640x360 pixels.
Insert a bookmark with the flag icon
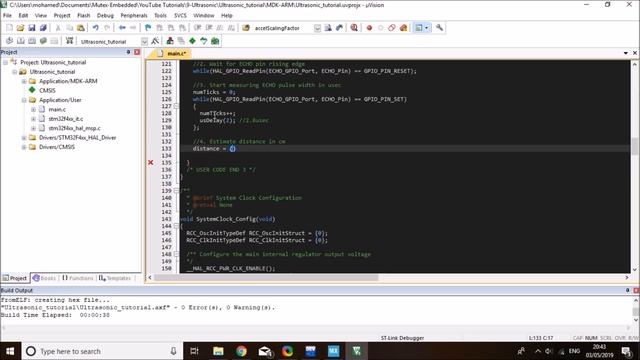click(148, 28)
